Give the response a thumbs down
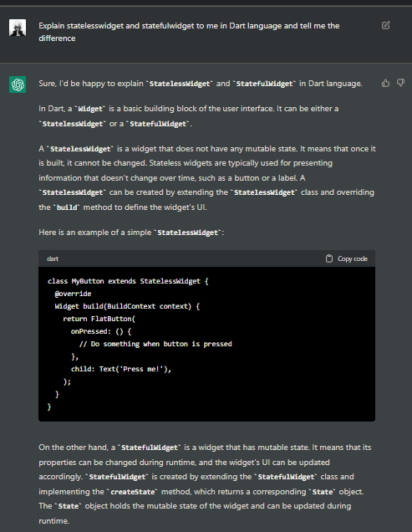The width and height of the screenshot is (412, 532). tap(400, 83)
